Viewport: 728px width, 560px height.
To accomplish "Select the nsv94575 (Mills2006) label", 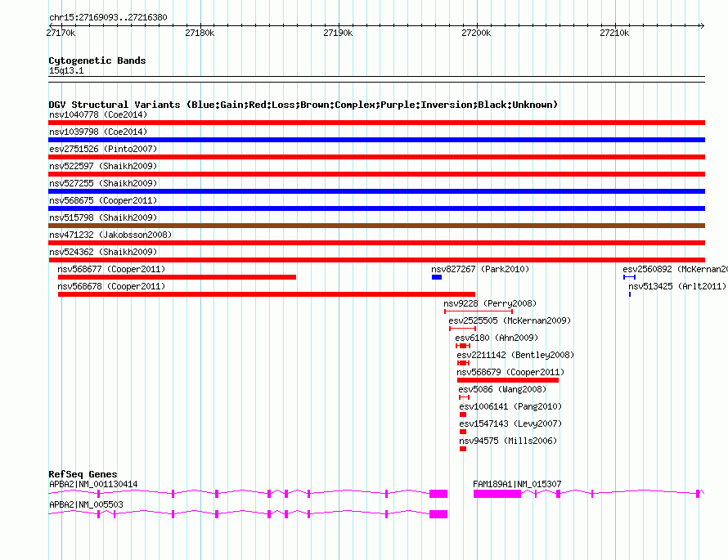I will point(508,441).
